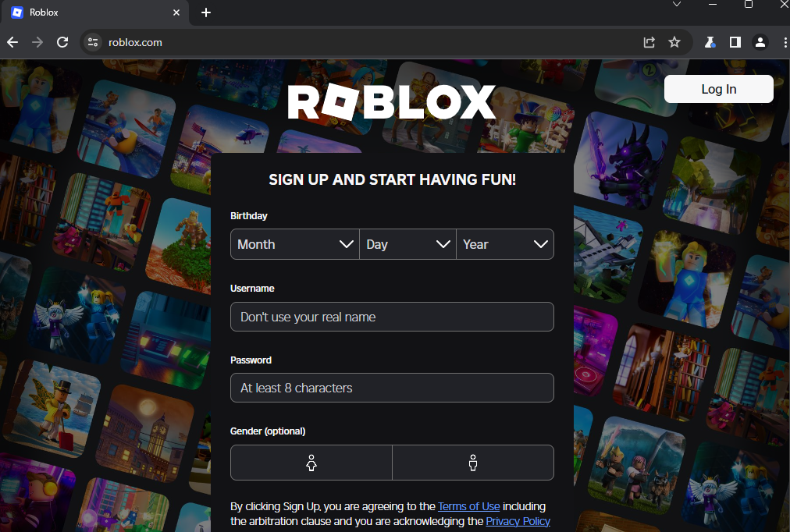Select the male gender option
Viewport: 790px width, 532px height.
[x=473, y=463]
